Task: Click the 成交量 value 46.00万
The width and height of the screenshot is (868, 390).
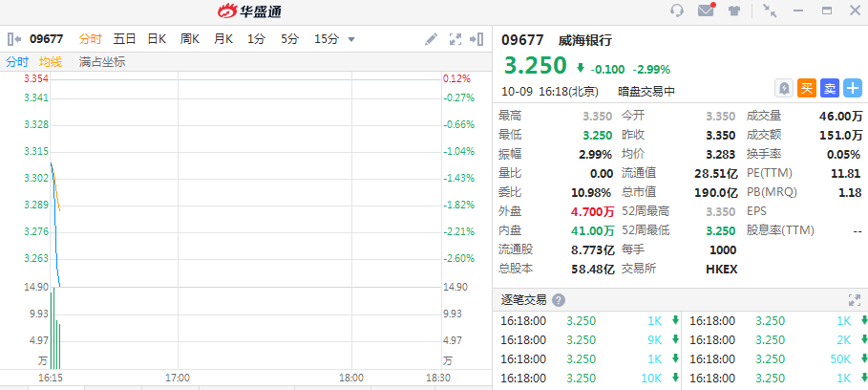Action: click(x=841, y=117)
